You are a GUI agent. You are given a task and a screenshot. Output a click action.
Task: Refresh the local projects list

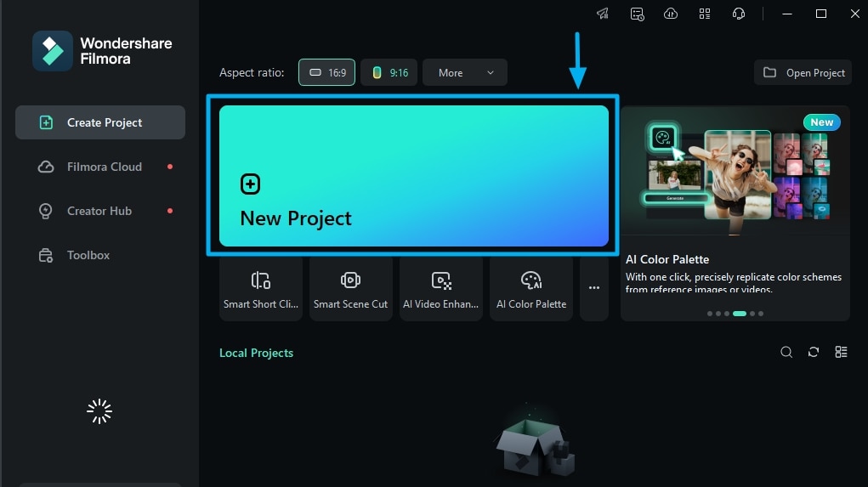(x=814, y=352)
